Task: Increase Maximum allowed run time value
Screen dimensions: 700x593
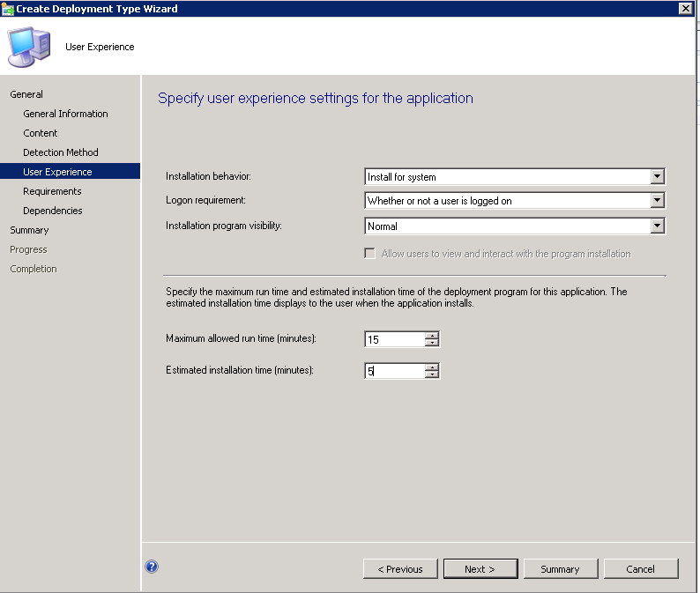Action: (x=432, y=336)
